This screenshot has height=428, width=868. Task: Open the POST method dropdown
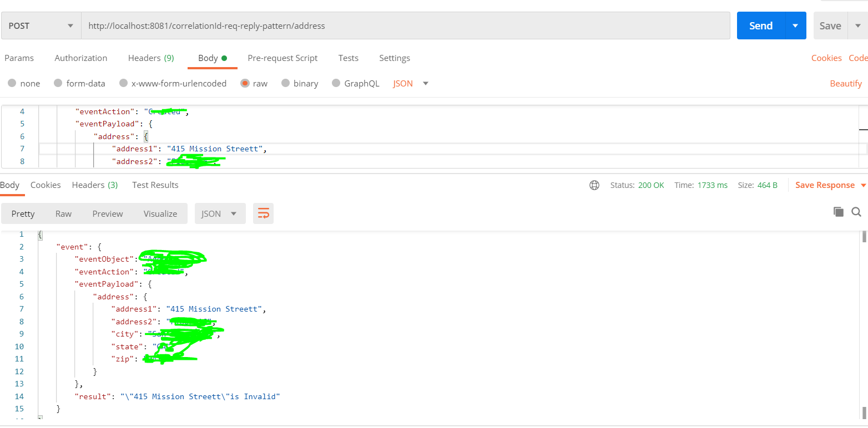pos(40,26)
